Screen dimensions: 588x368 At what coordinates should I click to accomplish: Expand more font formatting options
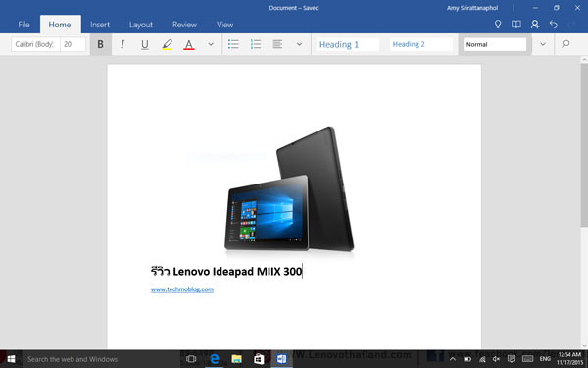click(x=211, y=44)
